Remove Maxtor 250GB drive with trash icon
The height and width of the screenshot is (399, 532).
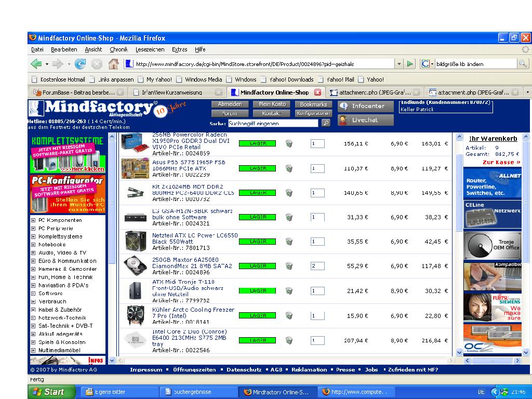[x=289, y=266]
